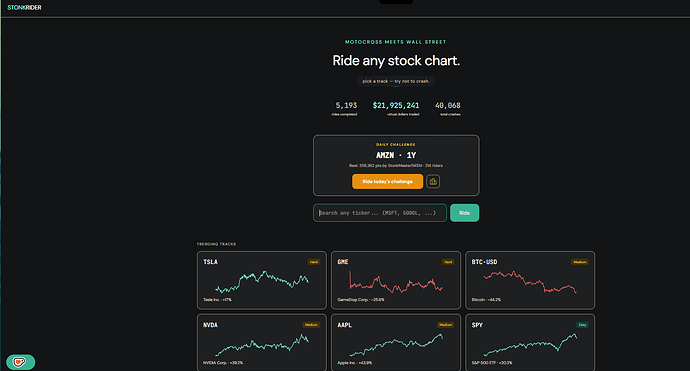Click the Medium badge on BTC-USD card
Viewport: 690px width, 371px height.
pos(580,262)
